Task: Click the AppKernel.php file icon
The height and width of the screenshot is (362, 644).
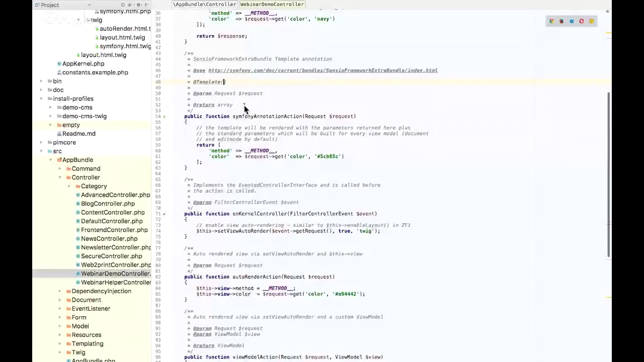Action: click(x=59, y=64)
